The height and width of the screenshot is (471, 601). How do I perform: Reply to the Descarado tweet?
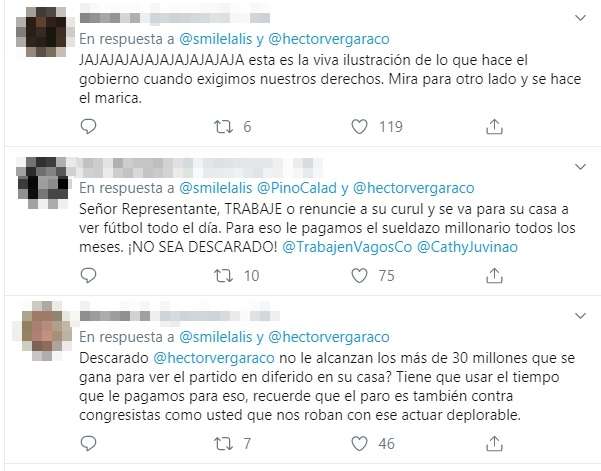88,443
